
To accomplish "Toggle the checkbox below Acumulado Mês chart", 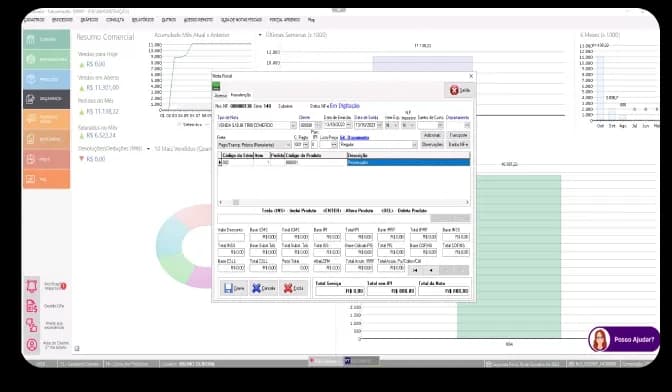I will (x=180, y=125).
